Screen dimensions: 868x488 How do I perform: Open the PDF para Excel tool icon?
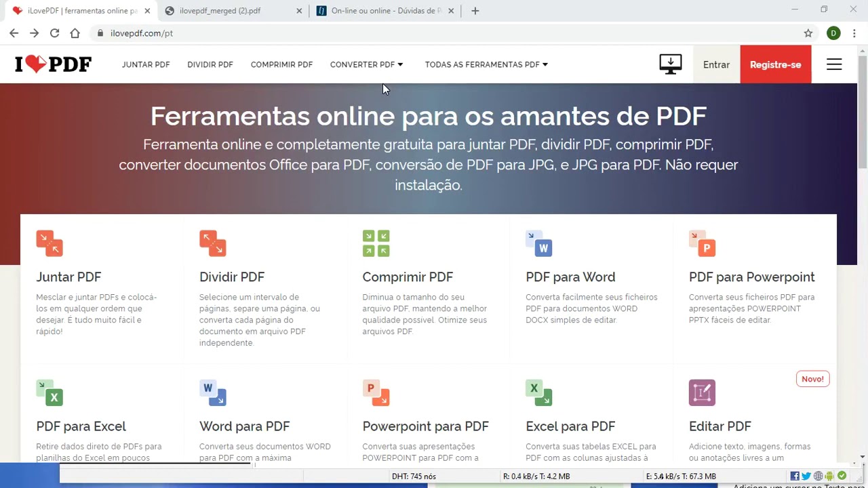pos(50,392)
